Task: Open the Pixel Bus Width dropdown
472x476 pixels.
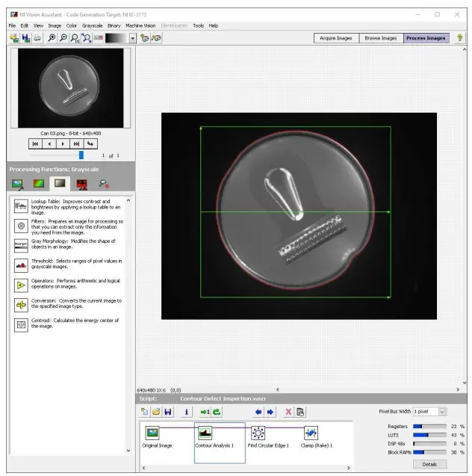Action: [442, 412]
